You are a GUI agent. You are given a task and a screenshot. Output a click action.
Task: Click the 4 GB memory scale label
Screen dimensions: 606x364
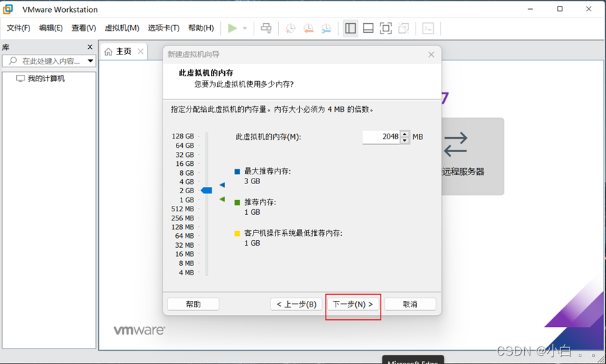pos(186,182)
